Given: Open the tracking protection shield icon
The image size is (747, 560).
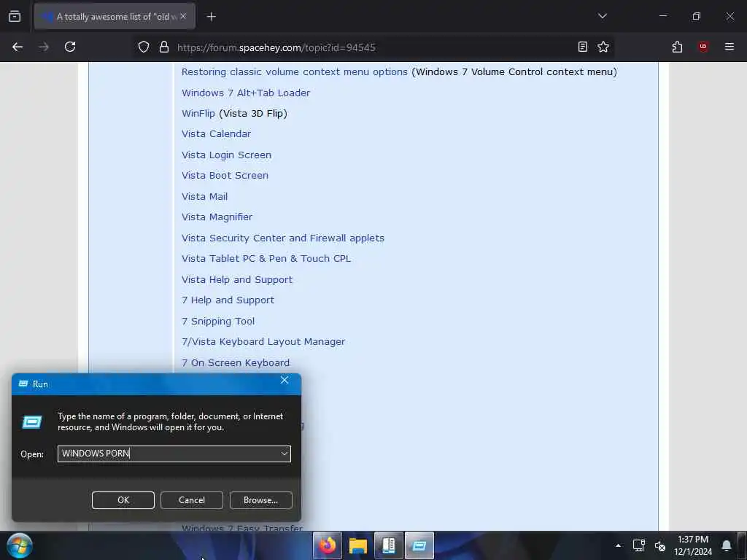Looking at the screenshot, I should tap(144, 47).
